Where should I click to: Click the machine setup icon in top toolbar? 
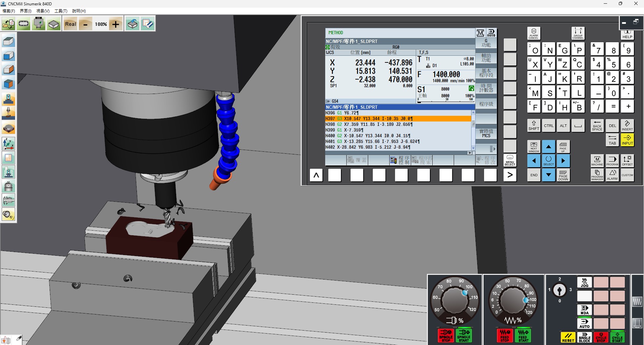click(x=39, y=24)
